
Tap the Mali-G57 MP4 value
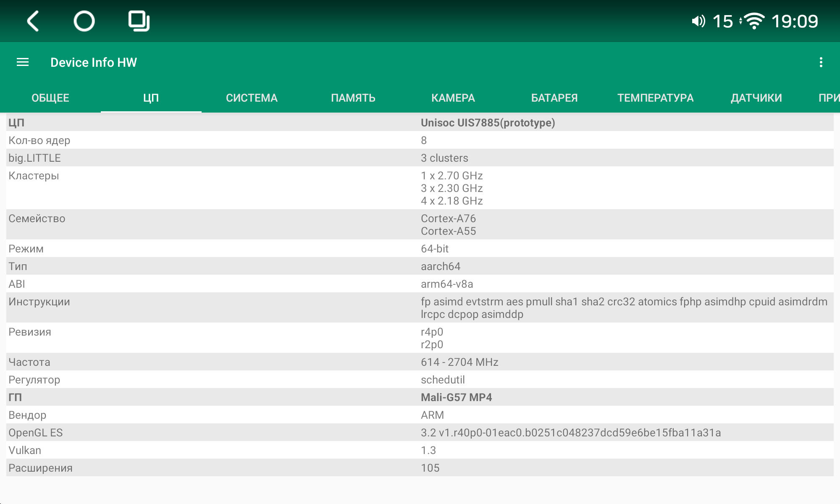(457, 397)
